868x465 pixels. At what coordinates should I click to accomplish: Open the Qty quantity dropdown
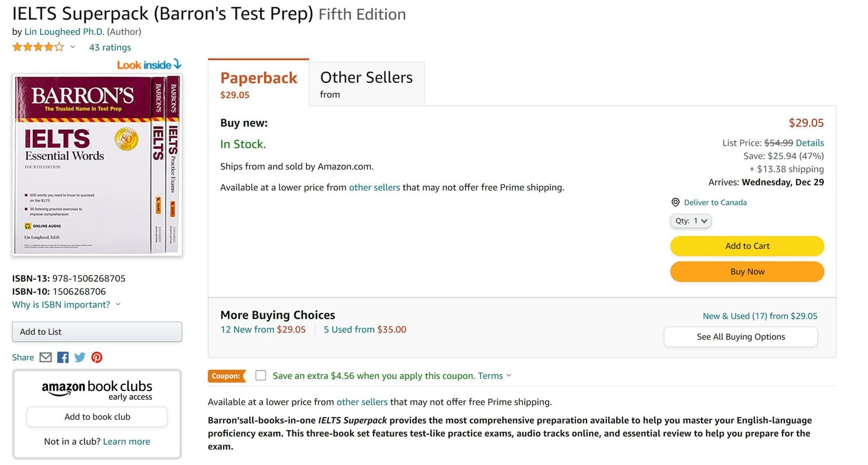[x=690, y=221]
